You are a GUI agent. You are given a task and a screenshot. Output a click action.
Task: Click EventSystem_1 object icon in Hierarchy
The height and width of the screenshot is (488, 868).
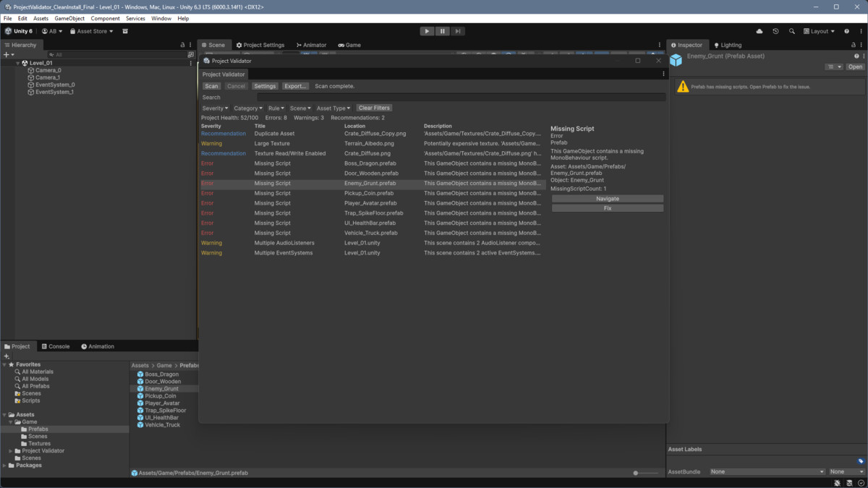point(31,92)
